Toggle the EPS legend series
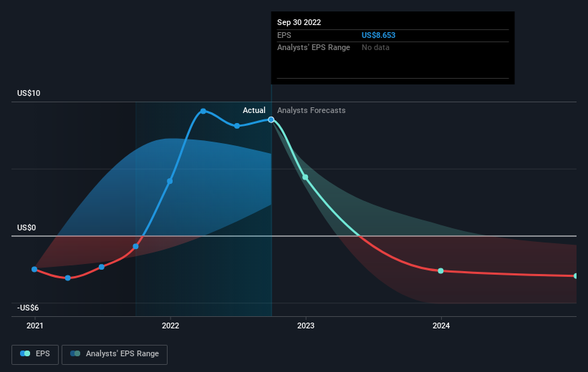Image resolution: width=588 pixels, height=372 pixels. [x=35, y=354]
